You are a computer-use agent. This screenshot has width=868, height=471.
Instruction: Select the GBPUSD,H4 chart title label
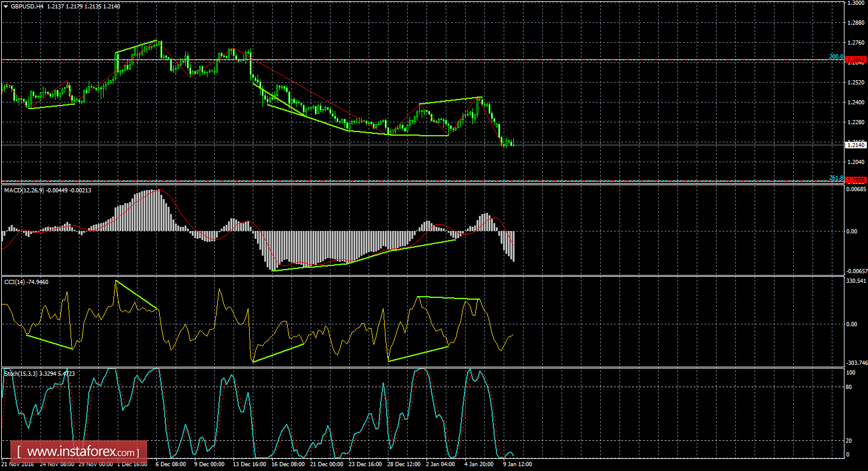point(28,5)
